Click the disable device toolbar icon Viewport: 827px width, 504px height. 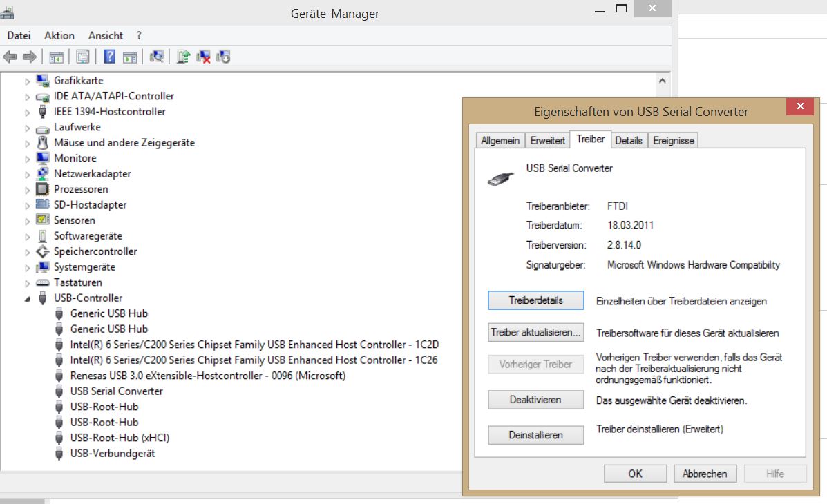click(x=223, y=57)
